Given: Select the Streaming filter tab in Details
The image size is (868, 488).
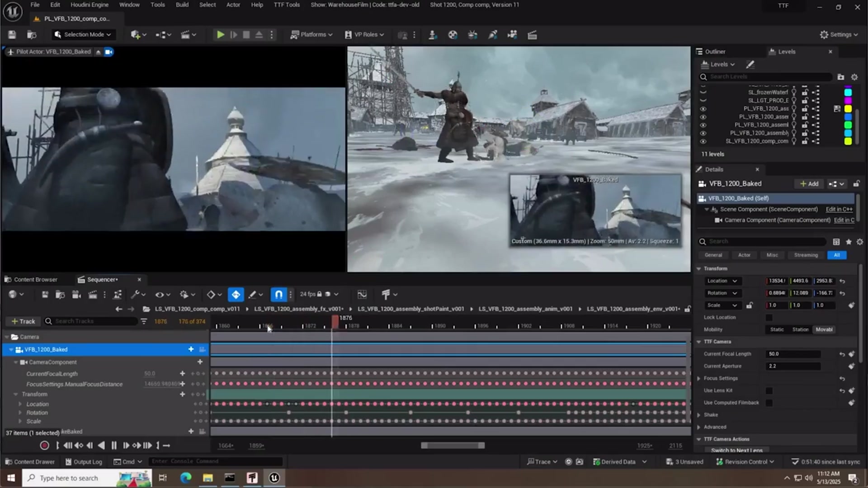Looking at the screenshot, I should click(806, 255).
